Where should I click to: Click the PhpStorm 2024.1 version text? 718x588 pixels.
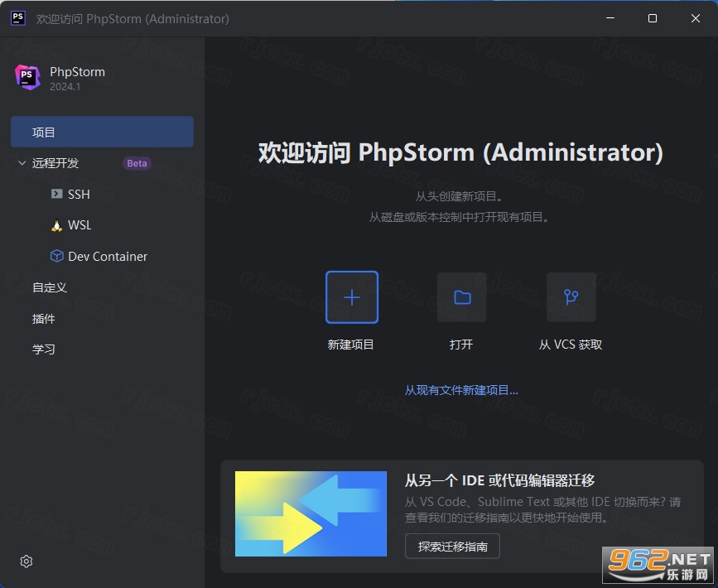click(65, 87)
